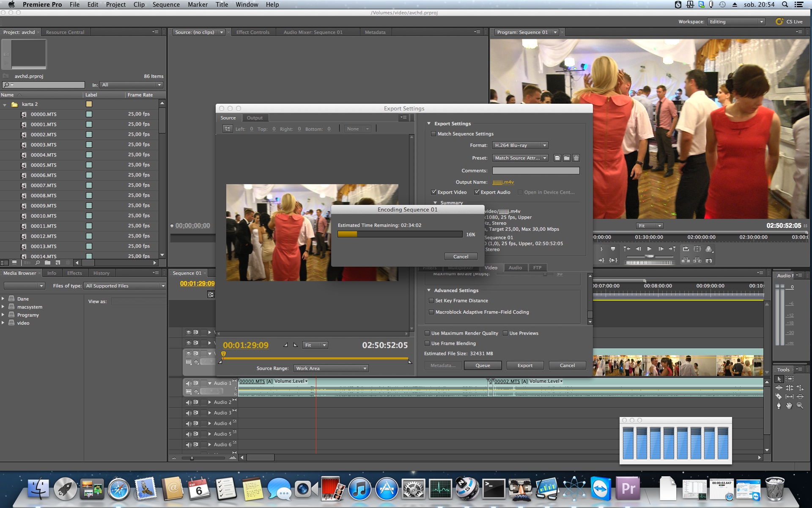Uncheck Export Video
Screen dimensions: 812x508
(x=433, y=192)
